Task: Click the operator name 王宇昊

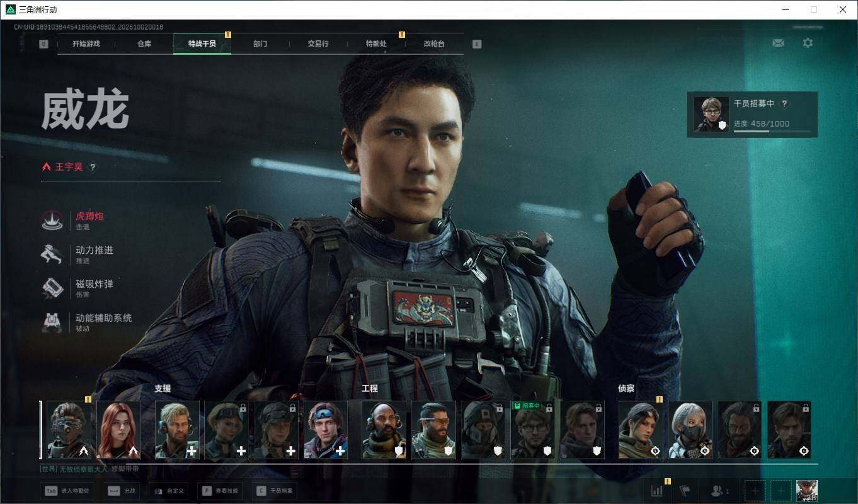Action: [x=69, y=167]
